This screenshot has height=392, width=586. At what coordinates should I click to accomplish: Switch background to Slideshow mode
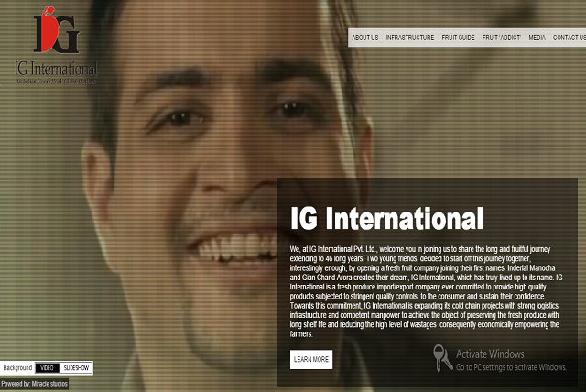(76, 368)
